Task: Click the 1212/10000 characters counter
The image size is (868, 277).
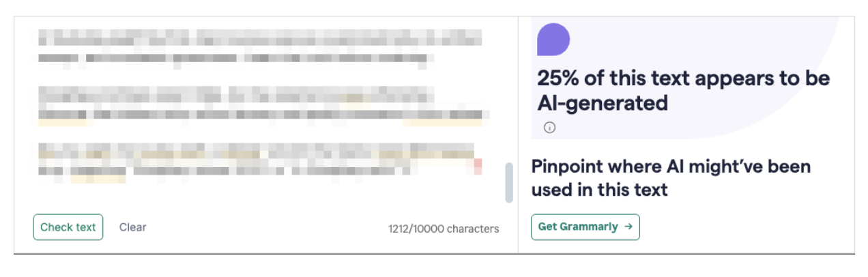Action: pos(444,229)
